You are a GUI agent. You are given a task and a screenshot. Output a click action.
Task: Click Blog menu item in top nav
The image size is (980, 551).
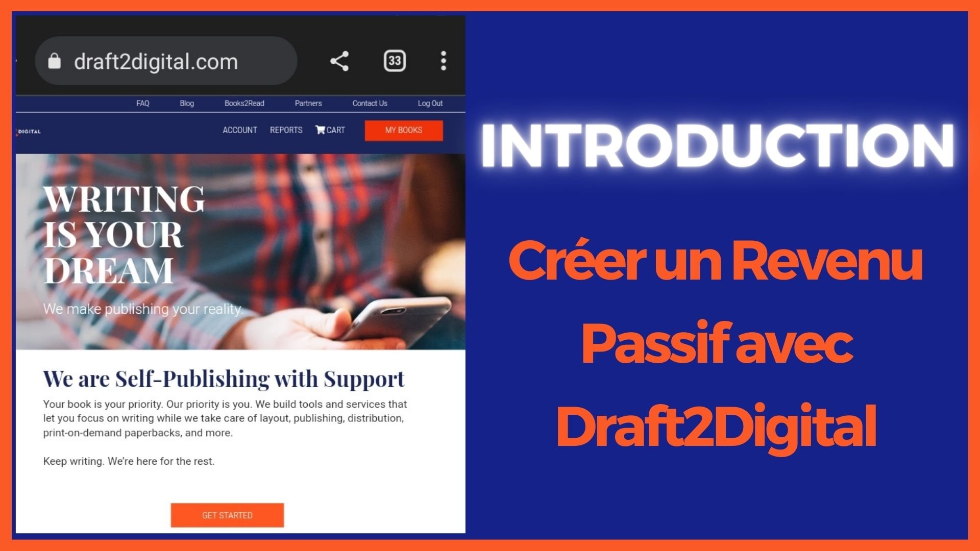tap(186, 103)
